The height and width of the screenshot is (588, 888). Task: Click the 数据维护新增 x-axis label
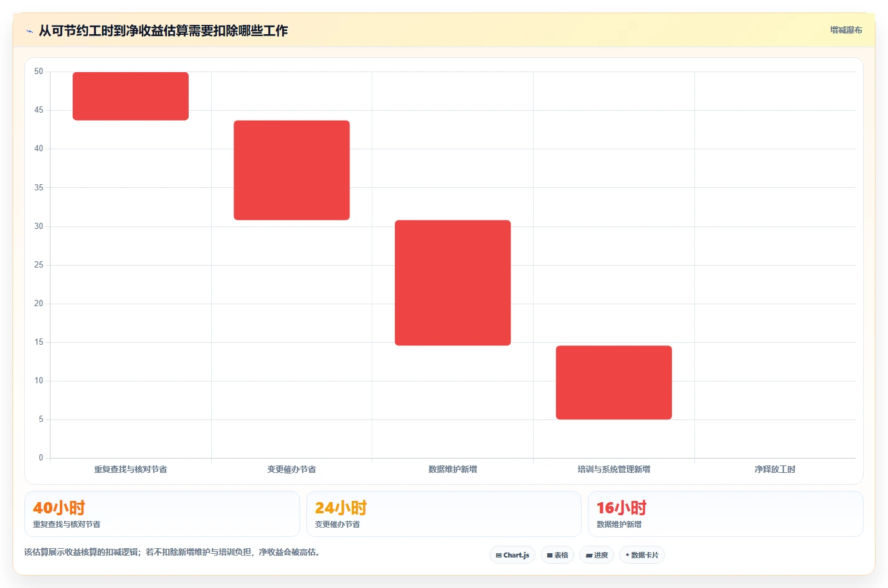tap(453, 469)
